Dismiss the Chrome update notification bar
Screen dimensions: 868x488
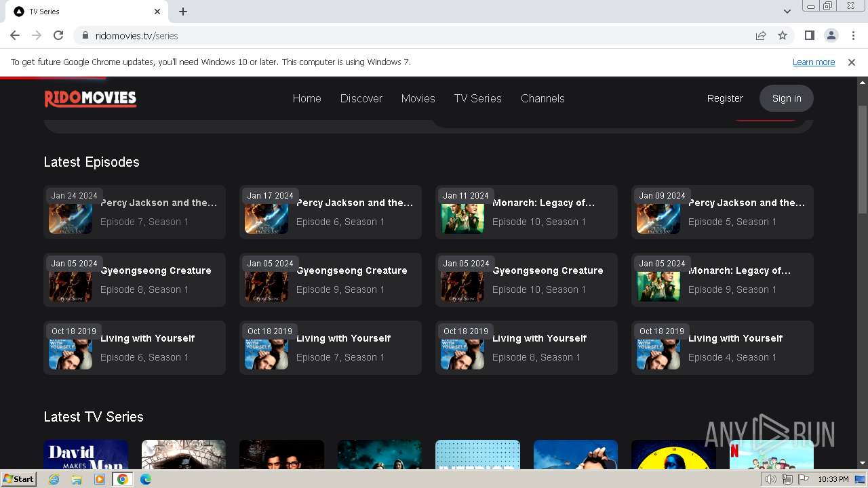point(852,62)
